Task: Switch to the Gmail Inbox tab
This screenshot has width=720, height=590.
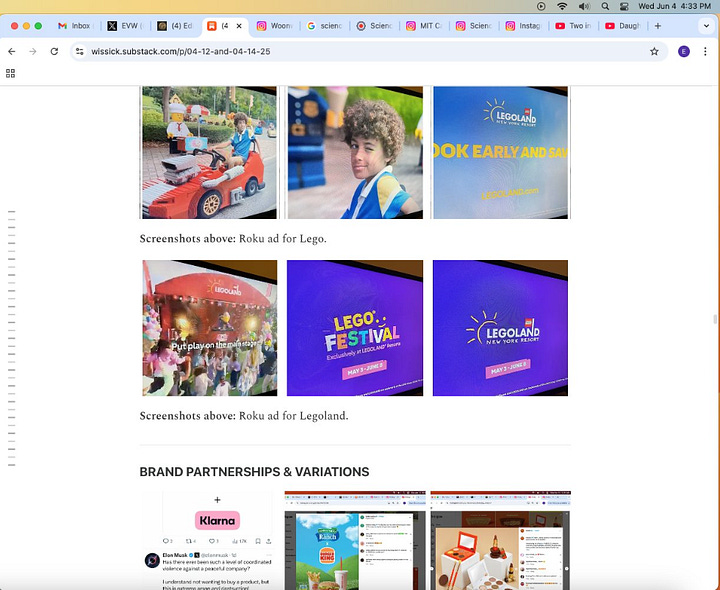Action: pos(74,26)
